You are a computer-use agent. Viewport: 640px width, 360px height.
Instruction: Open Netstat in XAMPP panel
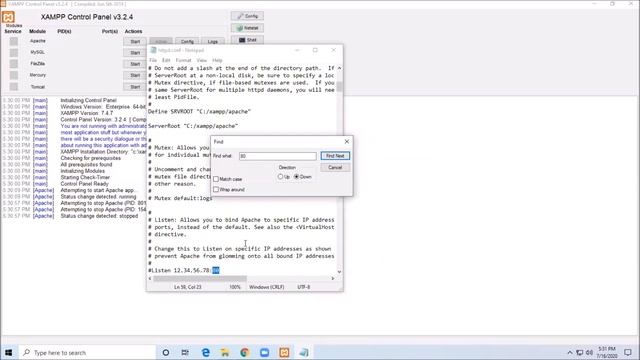(x=247, y=28)
